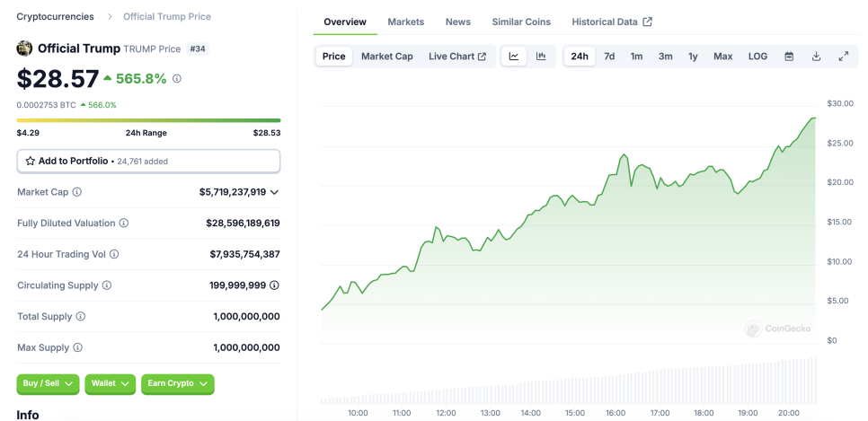
Task: Click info icon next to 199,999,999 value
Action: (x=274, y=285)
